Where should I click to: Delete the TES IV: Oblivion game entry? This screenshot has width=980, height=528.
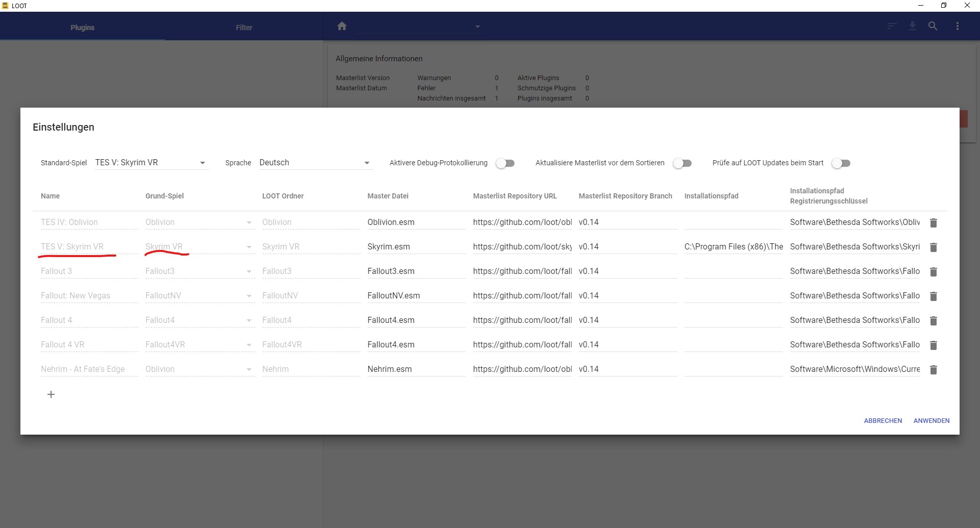tap(934, 223)
